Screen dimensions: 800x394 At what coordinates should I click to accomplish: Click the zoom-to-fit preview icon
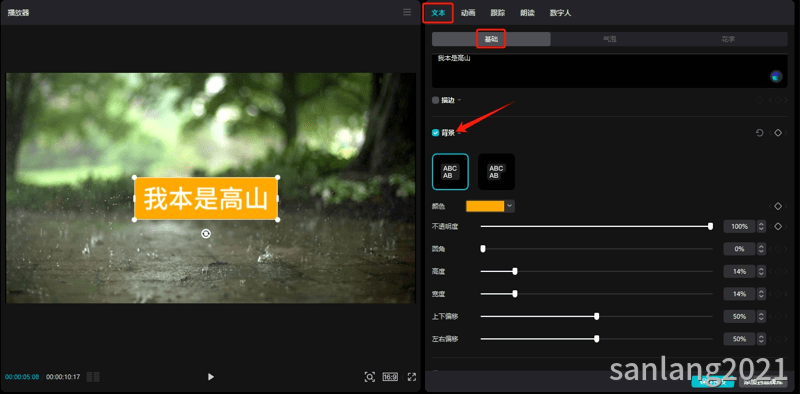pyautogui.click(x=369, y=377)
